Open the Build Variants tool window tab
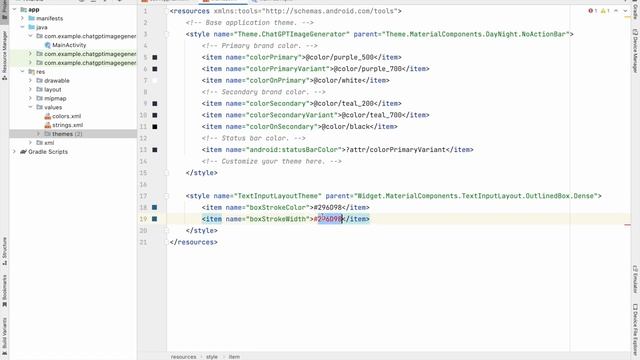 pyautogui.click(x=4, y=337)
